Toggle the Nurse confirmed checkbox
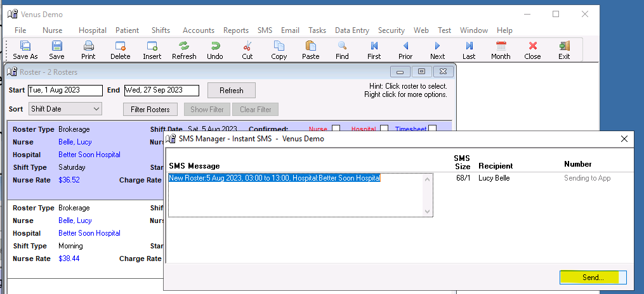Image resolution: width=644 pixels, height=294 pixels. point(336,129)
